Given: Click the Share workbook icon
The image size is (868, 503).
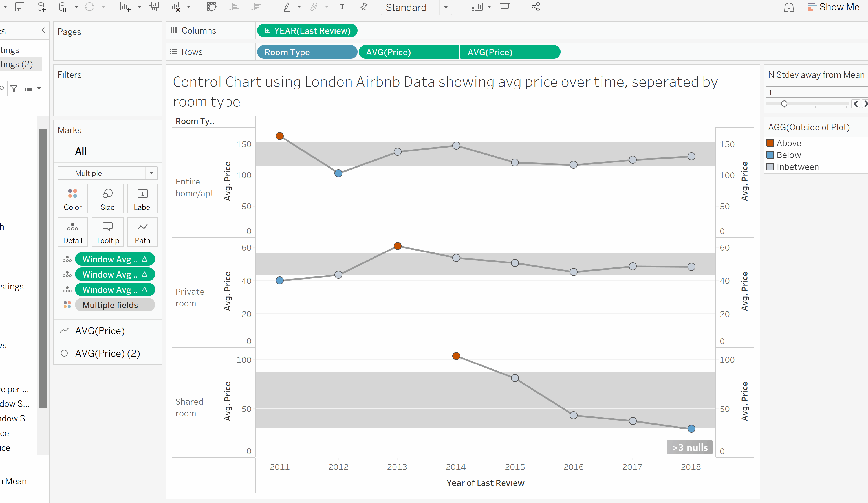Looking at the screenshot, I should [x=535, y=7].
